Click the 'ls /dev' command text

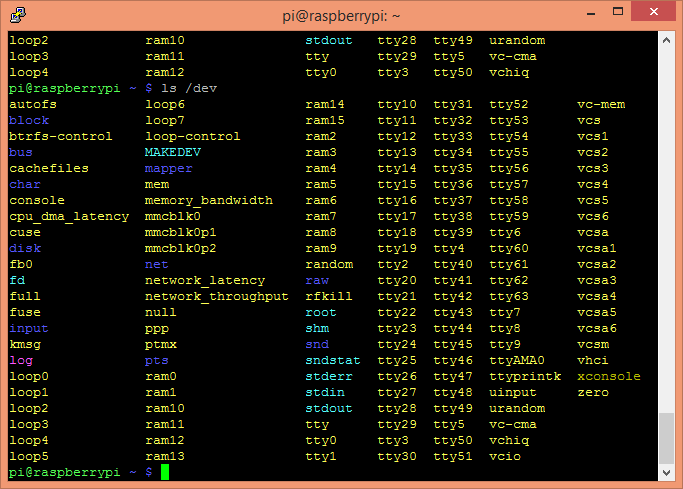pos(189,88)
